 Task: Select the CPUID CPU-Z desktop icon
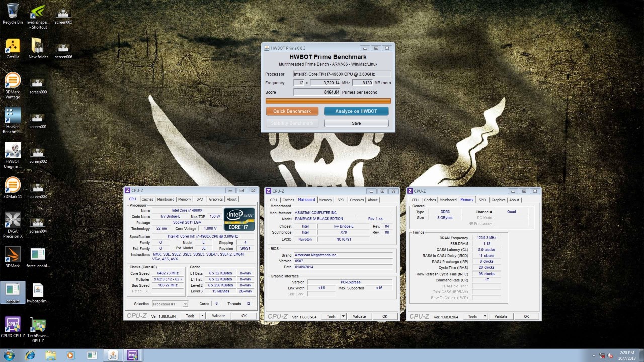pyautogui.click(x=13, y=327)
